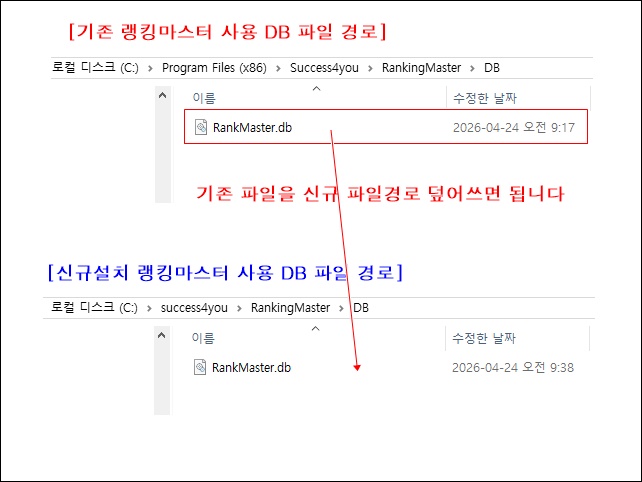Screen dimensions: 642x482
Task: Select the RankMaster.db file name modified at 오전 9:38
Action: (x=252, y=368)
